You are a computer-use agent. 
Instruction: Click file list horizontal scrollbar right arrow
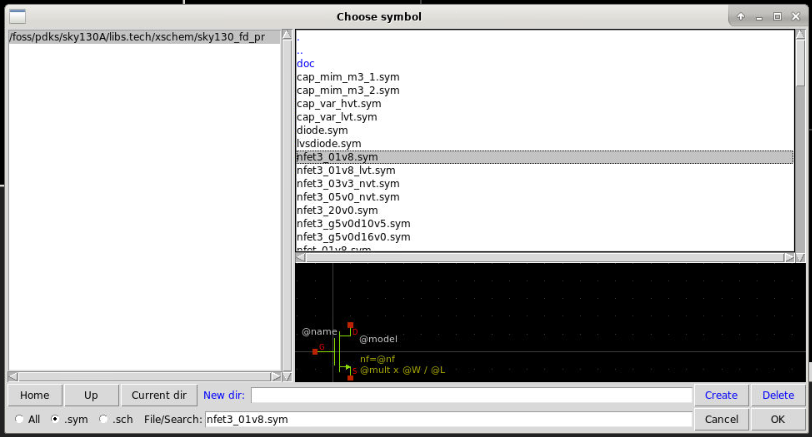pos(789,257)
